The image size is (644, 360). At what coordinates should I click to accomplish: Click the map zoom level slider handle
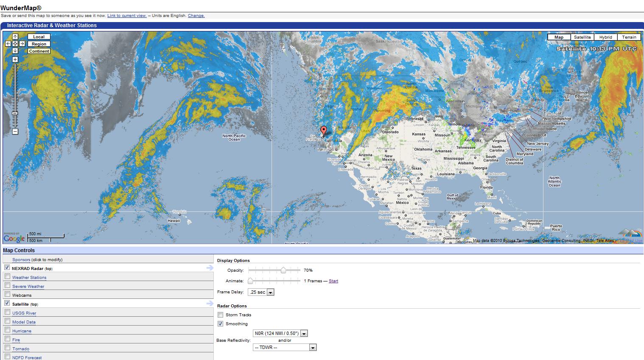(x=15, y=113)
